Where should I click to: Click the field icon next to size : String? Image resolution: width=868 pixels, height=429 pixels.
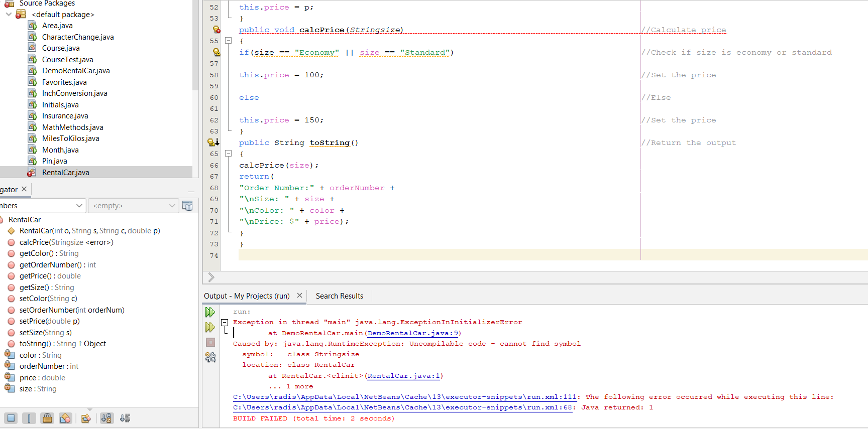point(10,388)
